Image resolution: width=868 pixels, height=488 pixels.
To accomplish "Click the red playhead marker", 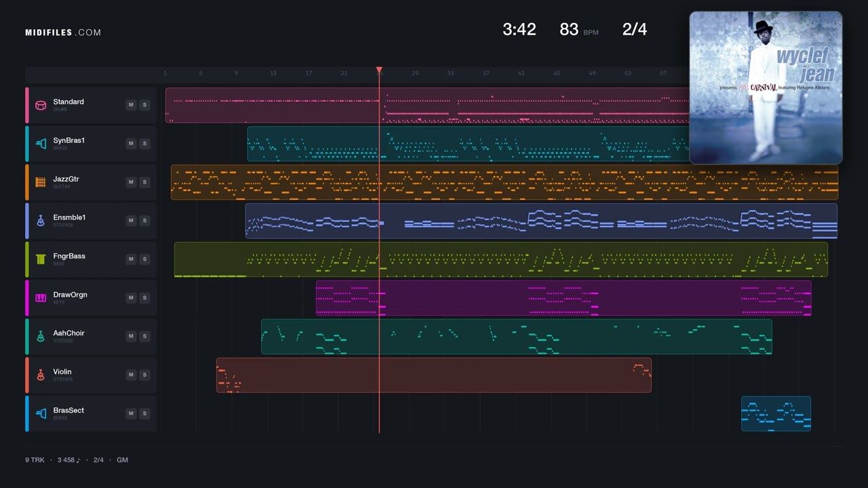I will [x=379, y=70].
